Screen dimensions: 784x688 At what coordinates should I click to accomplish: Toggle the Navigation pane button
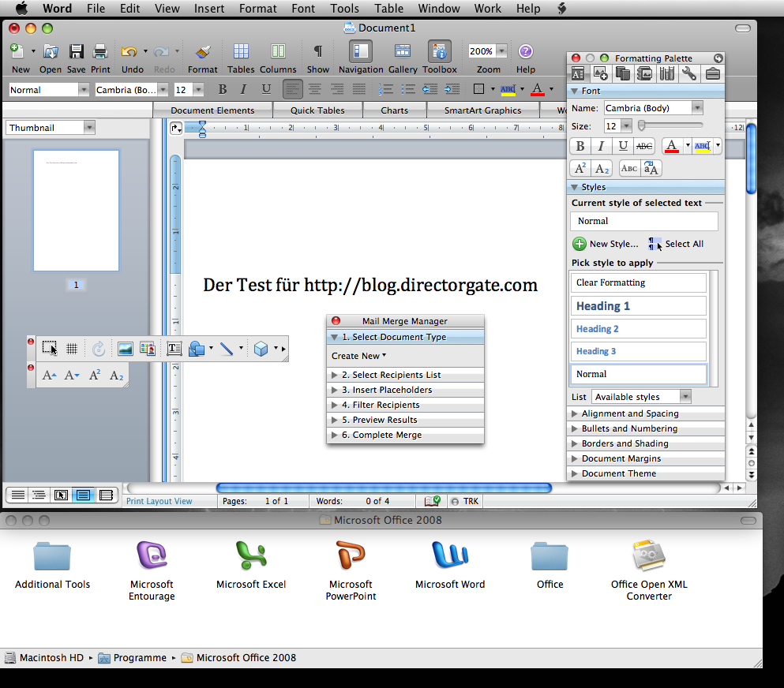[x=361, y=51]
